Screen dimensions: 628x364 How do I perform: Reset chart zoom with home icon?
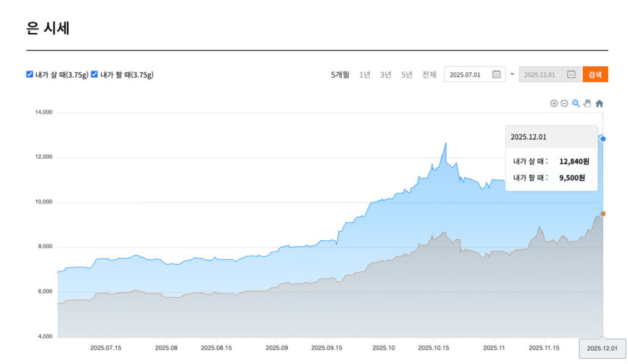pyautogui.click(x=599, y=104)
